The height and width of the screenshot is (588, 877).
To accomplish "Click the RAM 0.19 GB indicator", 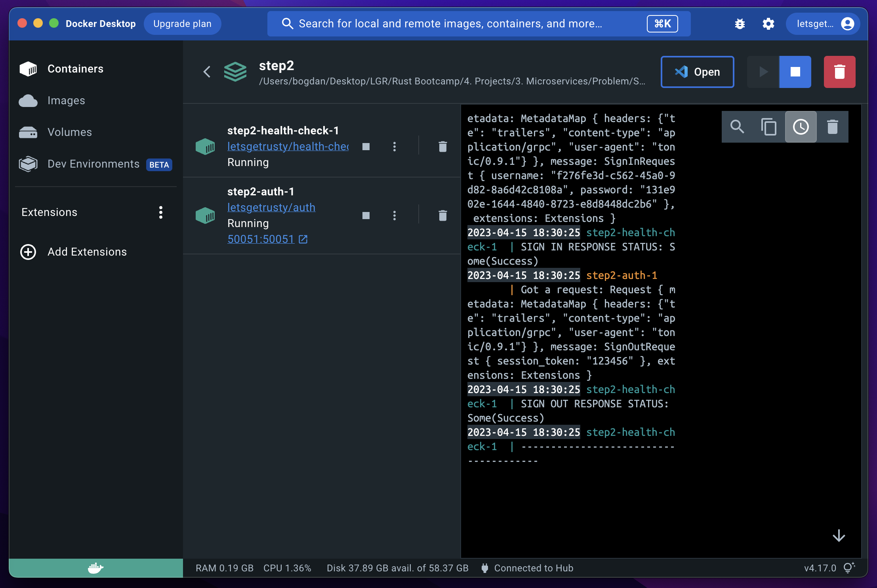I will (225, 568).
